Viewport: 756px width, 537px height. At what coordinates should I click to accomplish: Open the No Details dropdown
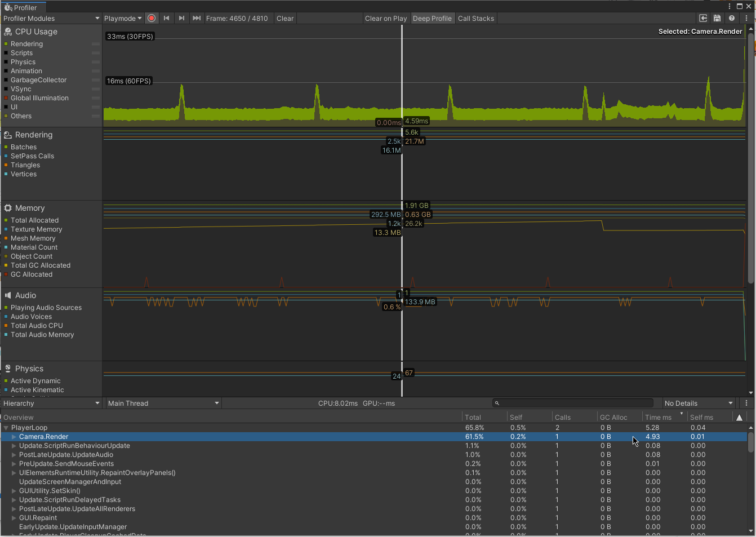[699, 403]
